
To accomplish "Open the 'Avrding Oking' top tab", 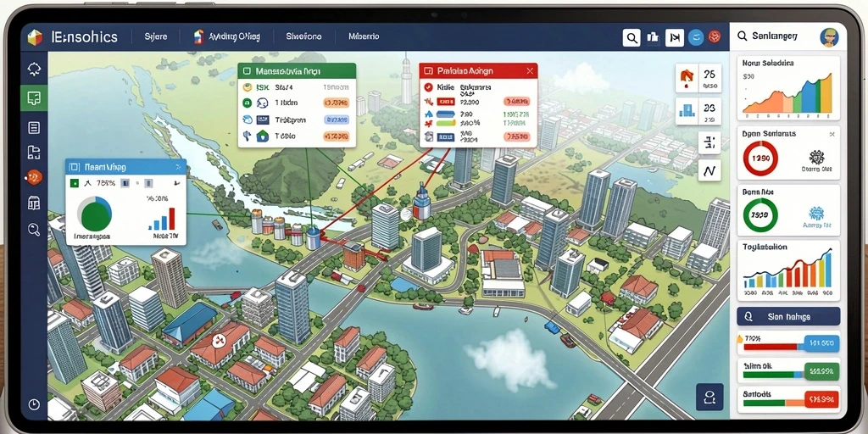I will (x=227, y=37).
